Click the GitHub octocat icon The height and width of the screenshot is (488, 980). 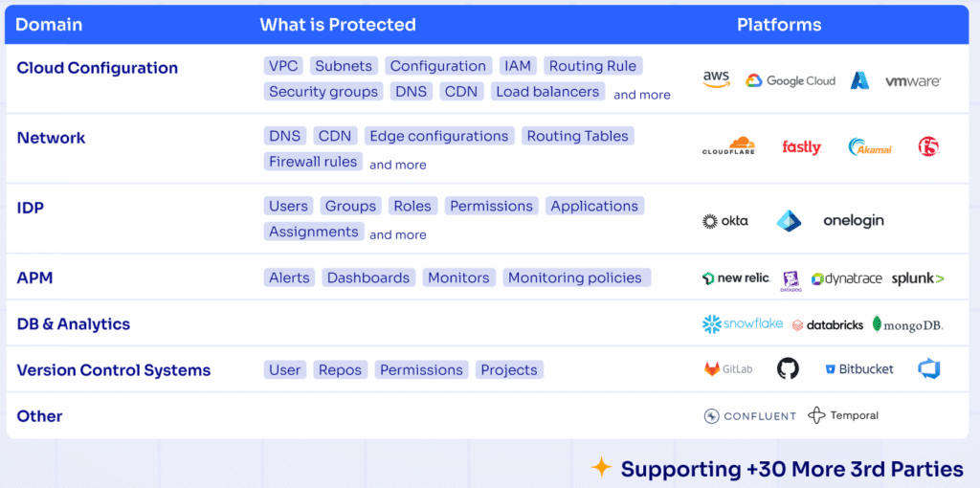pos(788,368)
